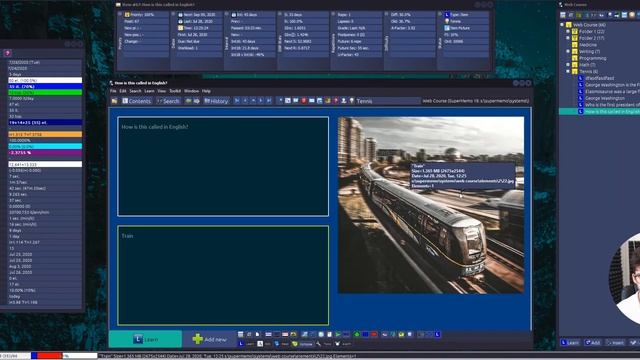Click the question text box 'How is this called in English?'

[x=223, y=166]
